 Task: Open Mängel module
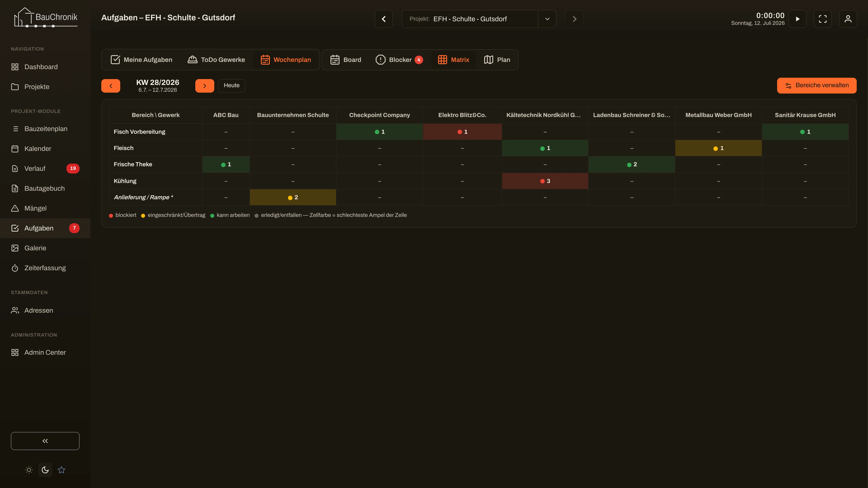pos(45,208)
